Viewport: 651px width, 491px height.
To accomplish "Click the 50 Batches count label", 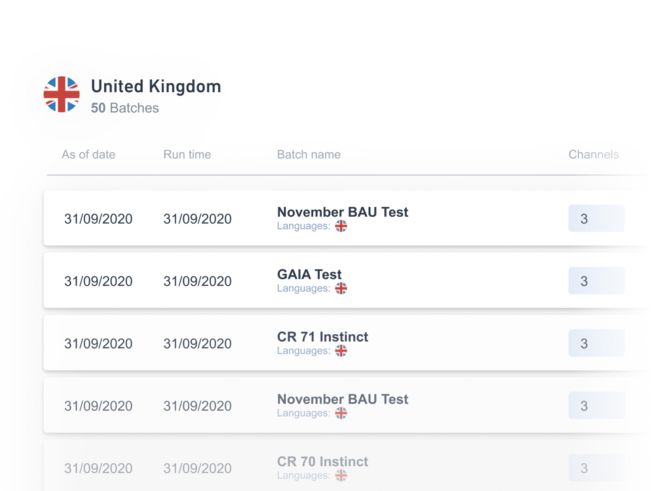I will click(125, 108).
